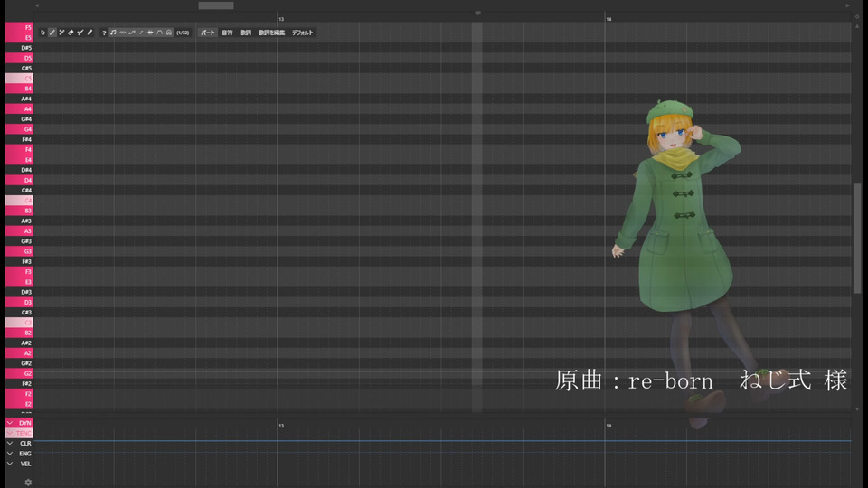
Task: Expand the ENG parameter chevron
Action: [x=10, y=454]
